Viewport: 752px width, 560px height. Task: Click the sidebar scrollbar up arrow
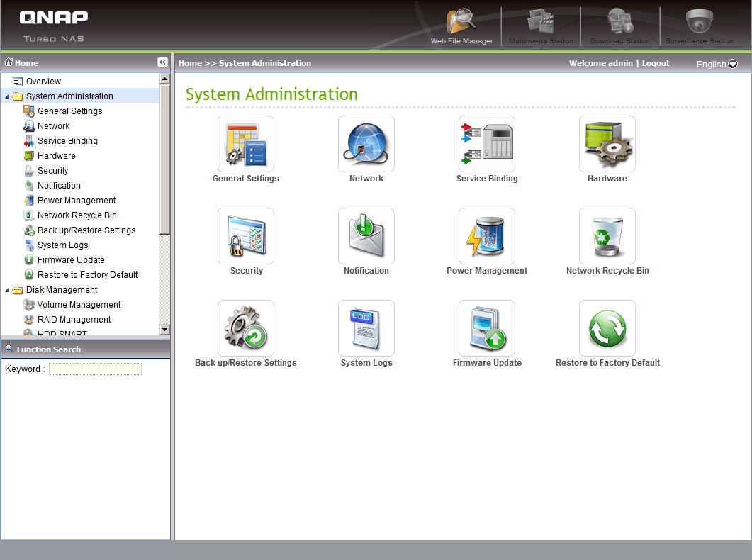164,79
